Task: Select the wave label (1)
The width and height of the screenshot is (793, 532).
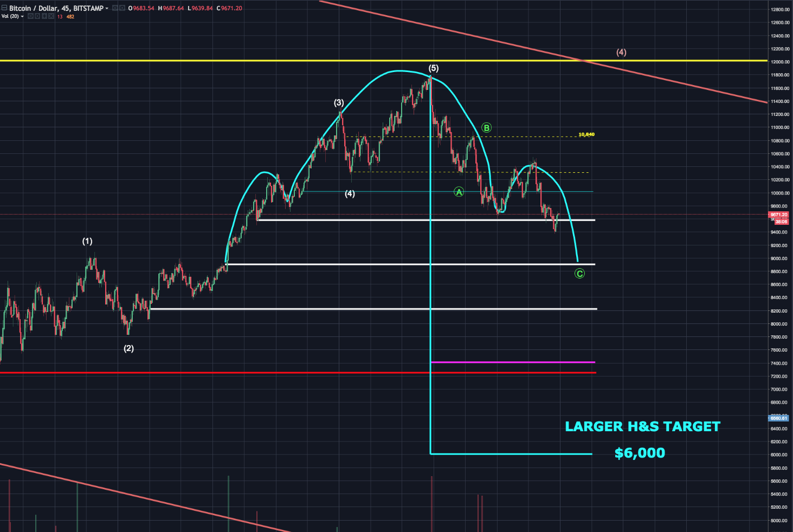Action: click(x=87, y=241)
